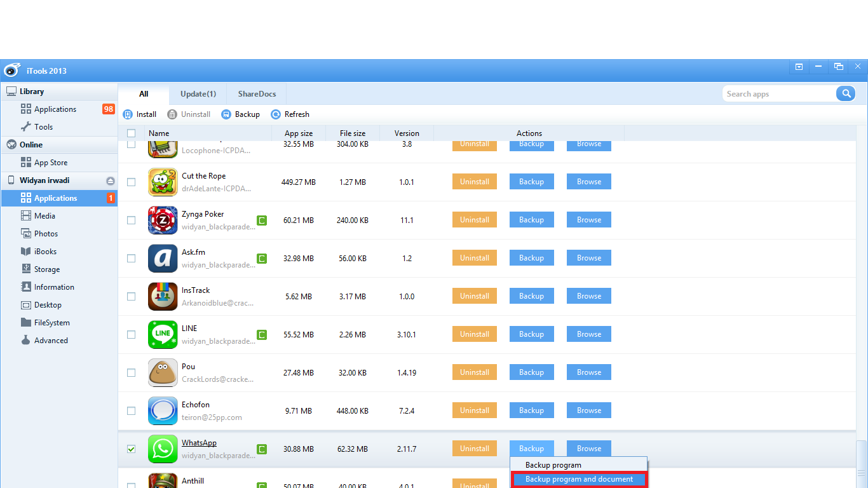Click the Backup toolbar icon
This screenshot has height=488, width=868.
click(226, 114)
